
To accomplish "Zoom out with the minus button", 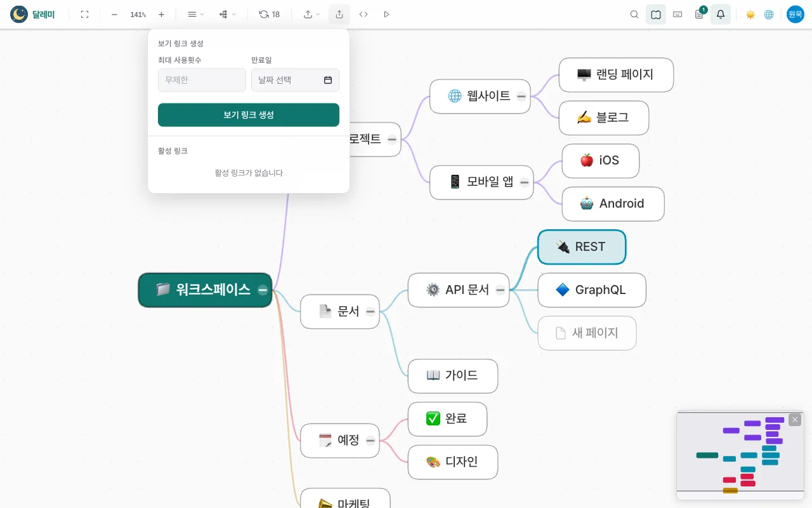I will [x=114, y=14].
